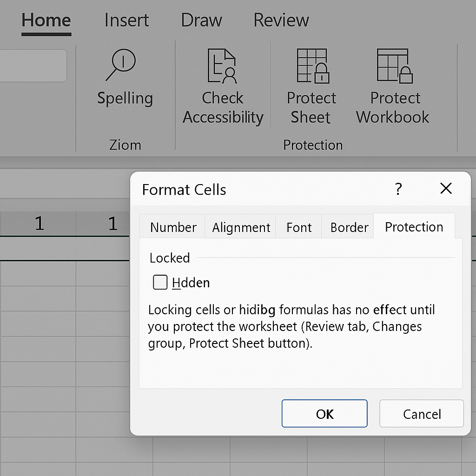
Task: Switch to the Number tab
Action: (x=172, y=227)
